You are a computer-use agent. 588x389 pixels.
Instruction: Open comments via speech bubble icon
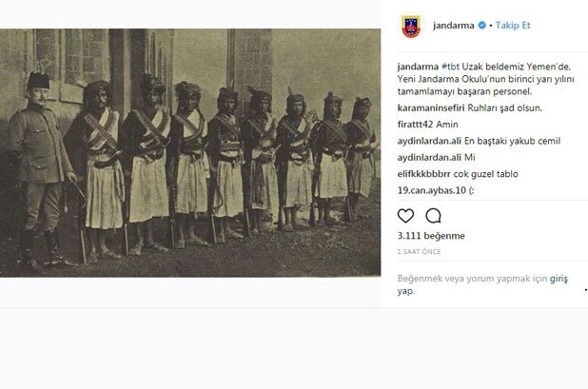click(x=433, y=216)
